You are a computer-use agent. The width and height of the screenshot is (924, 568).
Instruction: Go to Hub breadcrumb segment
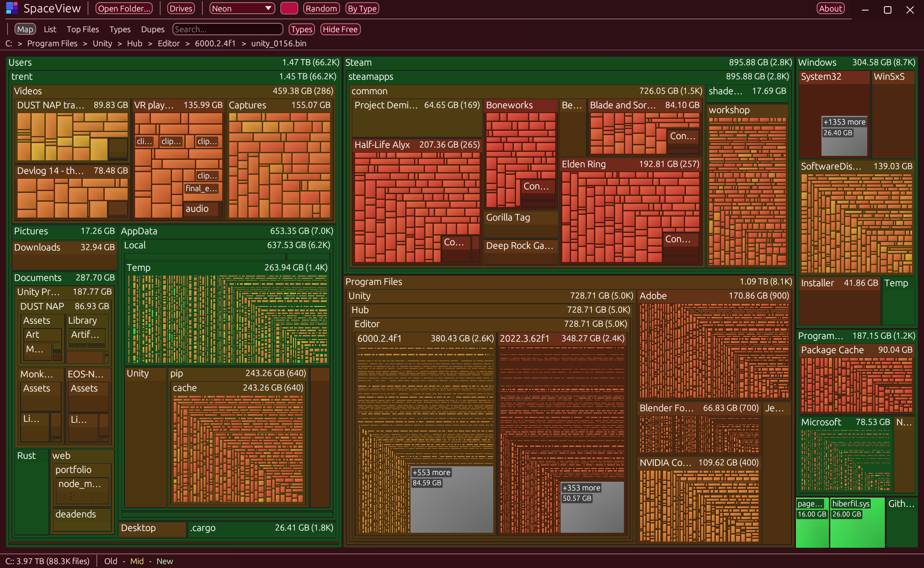pyautogui.click(x=135, y=44)
